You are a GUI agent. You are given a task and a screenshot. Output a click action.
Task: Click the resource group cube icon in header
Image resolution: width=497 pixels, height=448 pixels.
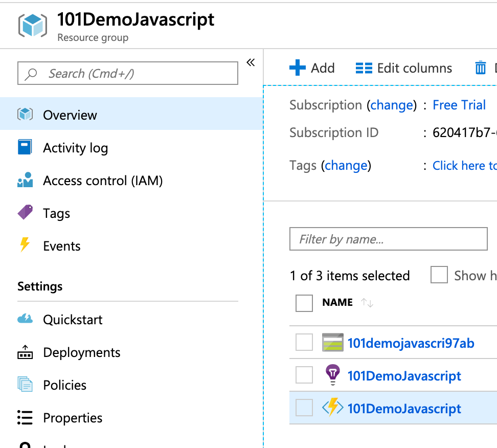coord(33,26)
